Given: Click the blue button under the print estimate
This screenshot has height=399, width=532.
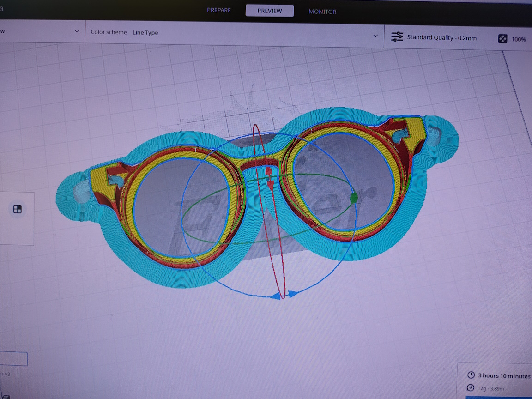Looking at the screenshot, I should (x=499, y=397).
